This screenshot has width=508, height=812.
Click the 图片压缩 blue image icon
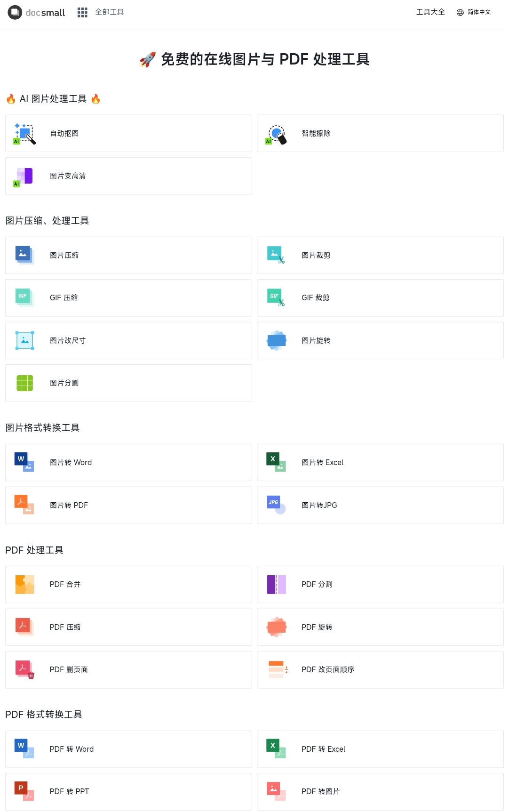(24, 255)
